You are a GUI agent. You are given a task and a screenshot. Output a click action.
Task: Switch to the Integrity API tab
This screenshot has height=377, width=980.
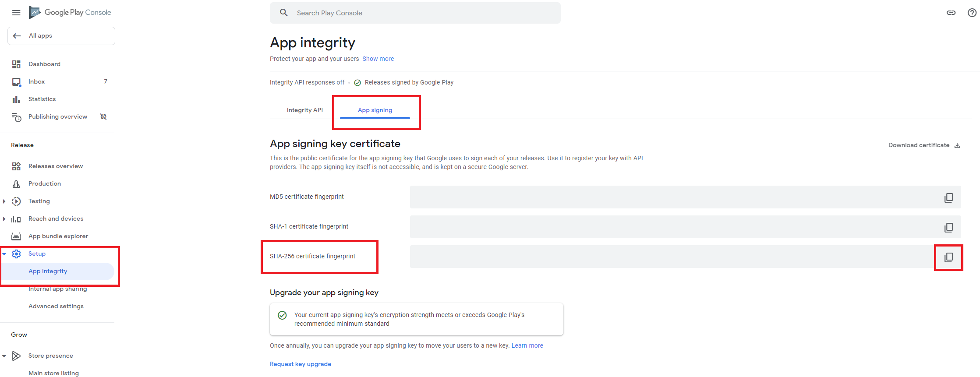coord(305,110)
